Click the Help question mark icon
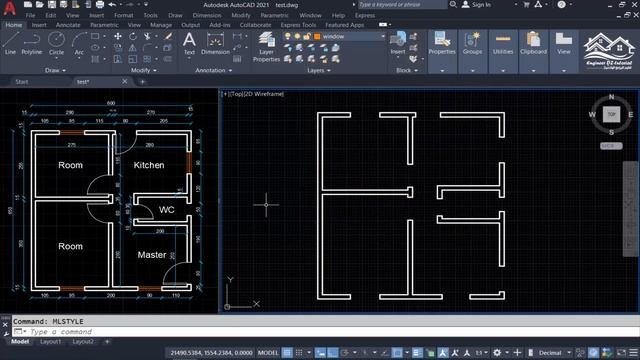 [x=562, y=4]
